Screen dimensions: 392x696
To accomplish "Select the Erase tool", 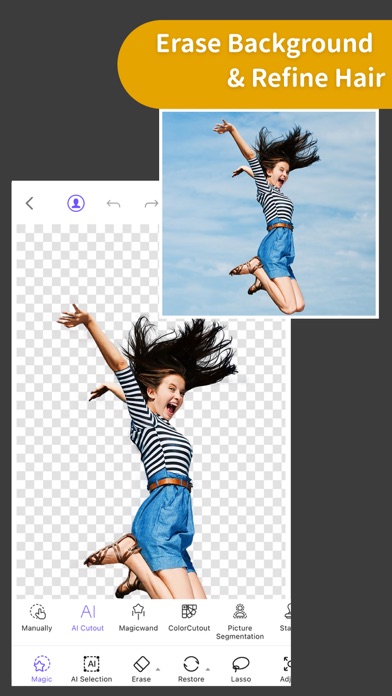I will pyautogui.click(x=141, y=669).
